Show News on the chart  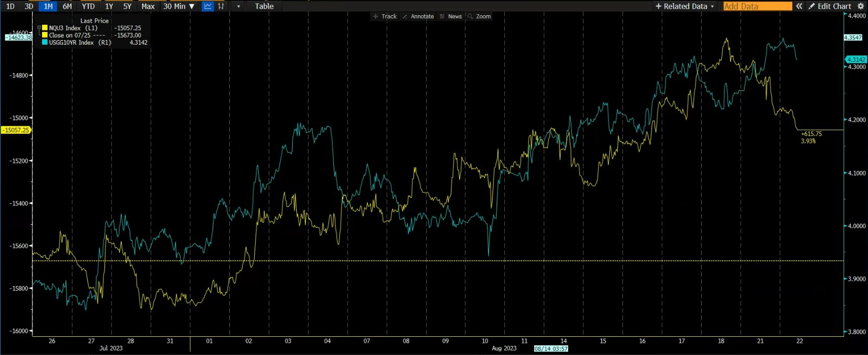click(x=450, y=16)
